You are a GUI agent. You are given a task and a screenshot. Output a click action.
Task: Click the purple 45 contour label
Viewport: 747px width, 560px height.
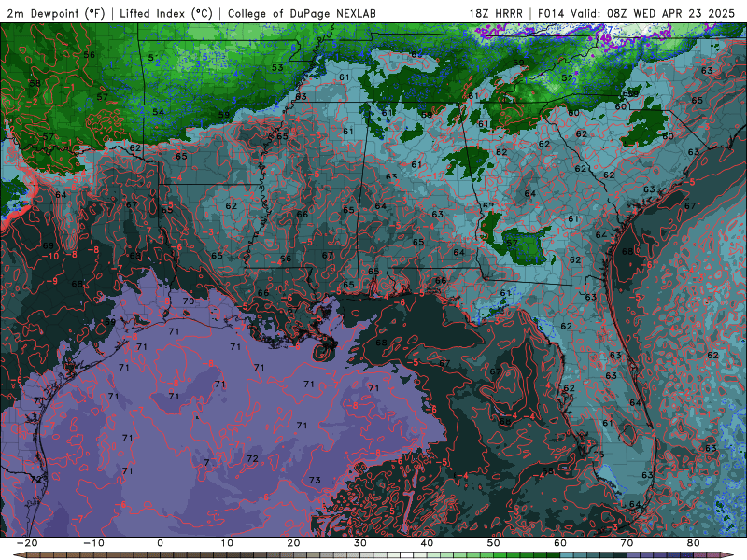coord(606,36)
